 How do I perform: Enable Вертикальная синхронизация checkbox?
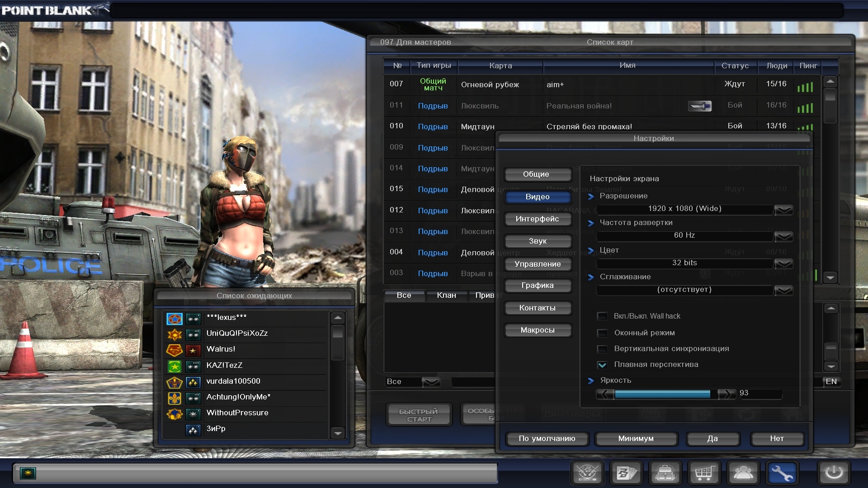pyautogui.click(x=602, y=349)
